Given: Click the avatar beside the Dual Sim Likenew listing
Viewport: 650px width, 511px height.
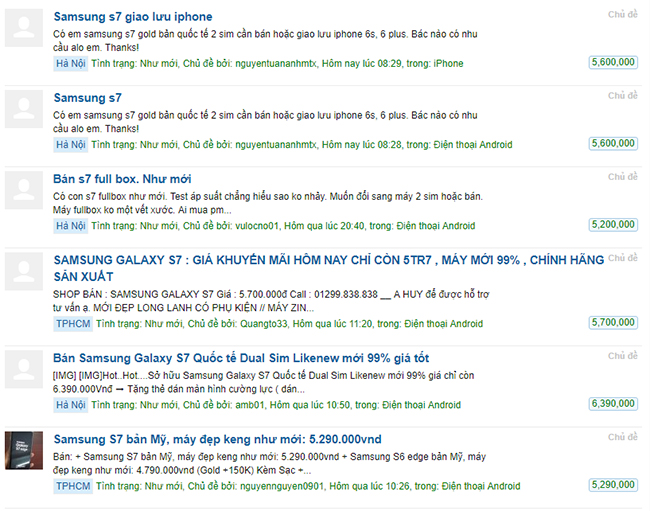Looking at the screenshot, I should coord(25,370).
